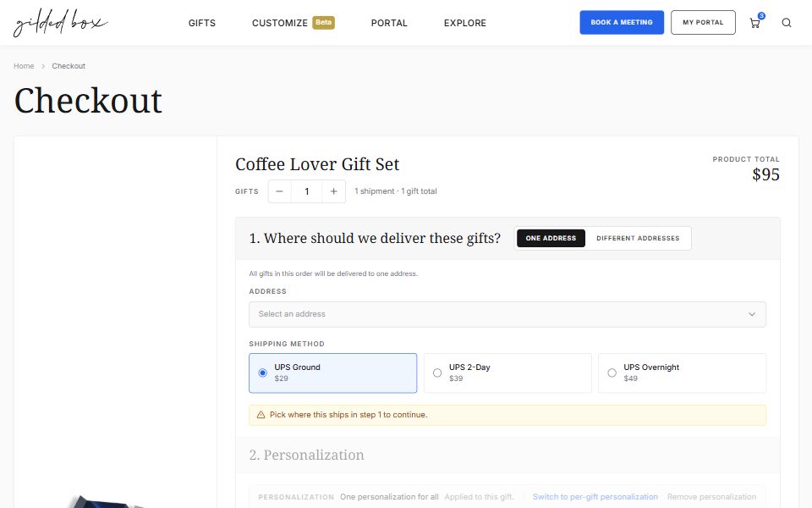Go to Home breadcrumb link
Viewport: 812px width, 508px height.
click(24, 66)
